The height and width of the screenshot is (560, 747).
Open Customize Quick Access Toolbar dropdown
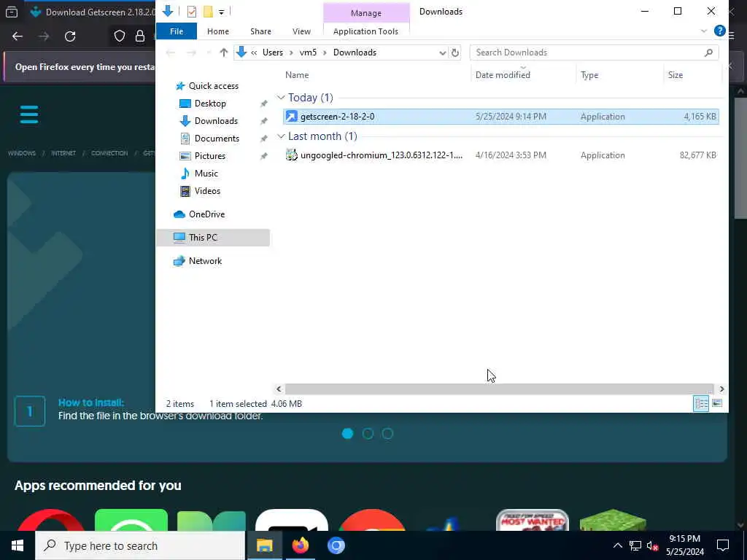coord(222,12)
